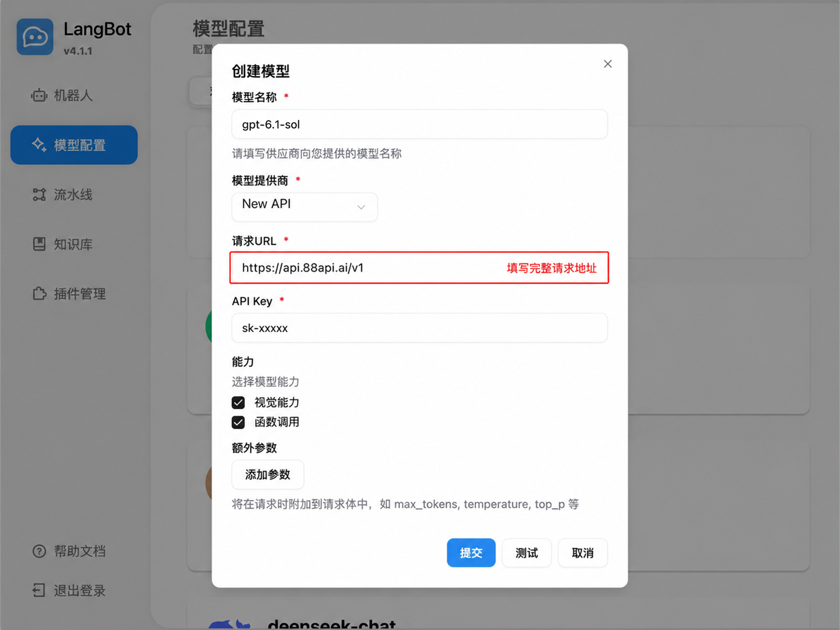The image size is (840, 630).
Task: Uncheck the 视觉能力 checkbox
Action: pos(238,402)
